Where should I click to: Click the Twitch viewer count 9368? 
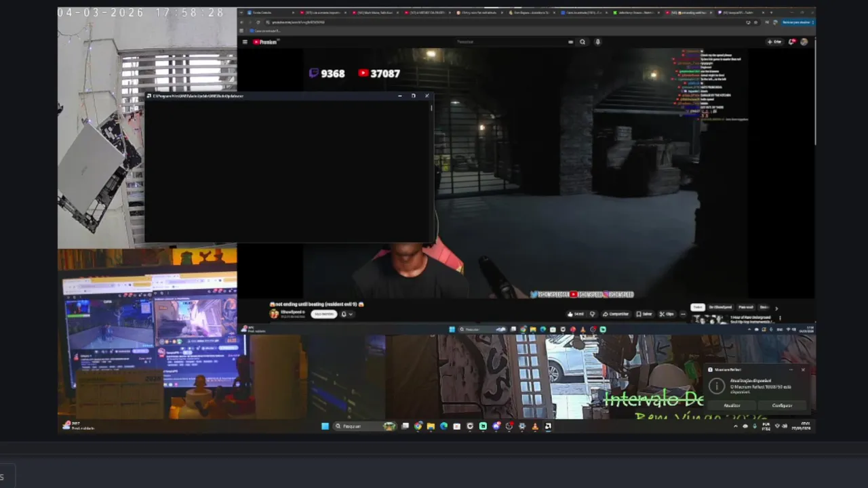click(x=327, y=73)
